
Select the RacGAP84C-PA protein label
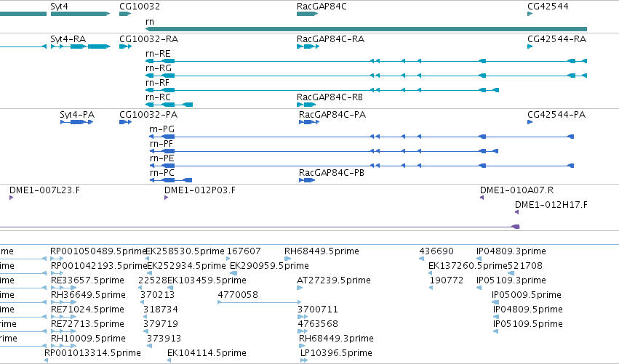click(332, 115)
